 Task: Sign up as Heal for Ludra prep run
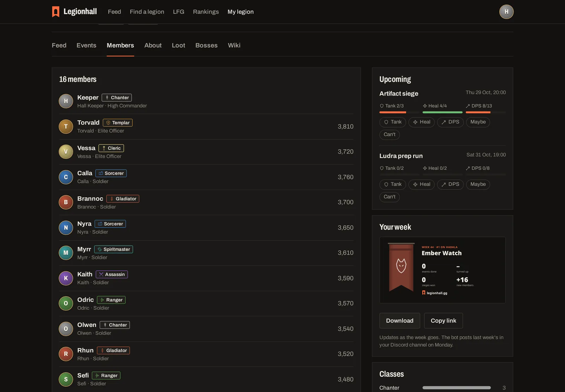(422, 185)
